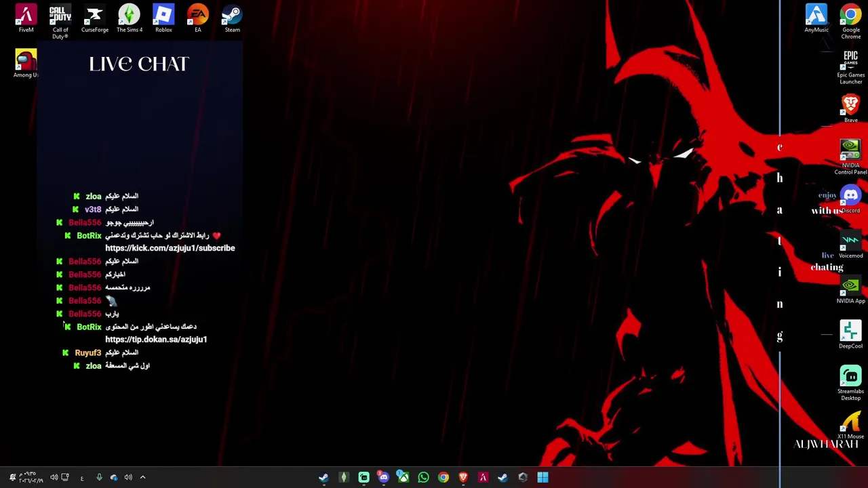Open The Sims 4 taskbar icon

[x=344, y=477]
